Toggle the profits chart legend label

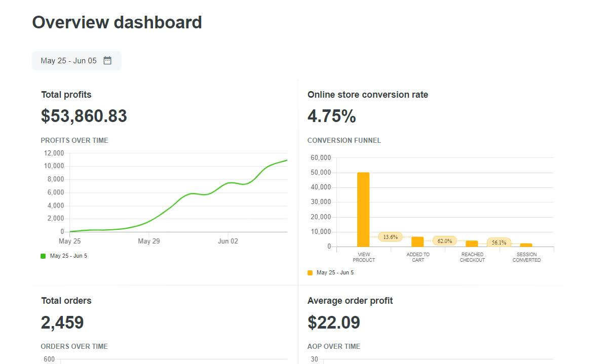coord(68,256)
